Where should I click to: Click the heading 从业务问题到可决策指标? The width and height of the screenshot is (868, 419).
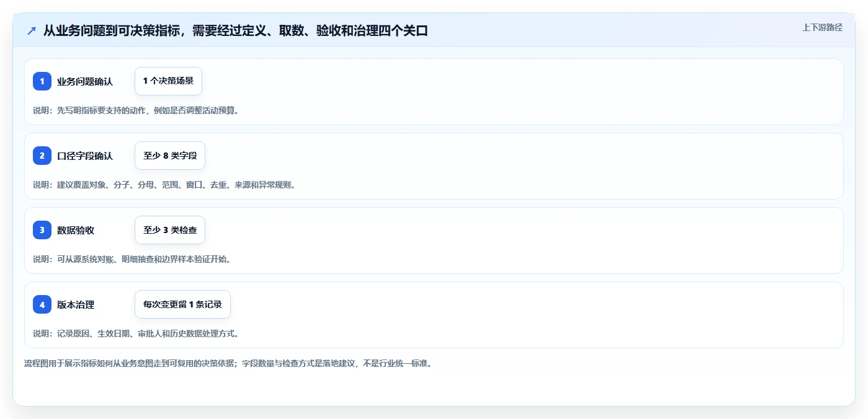tap(236, 30)
